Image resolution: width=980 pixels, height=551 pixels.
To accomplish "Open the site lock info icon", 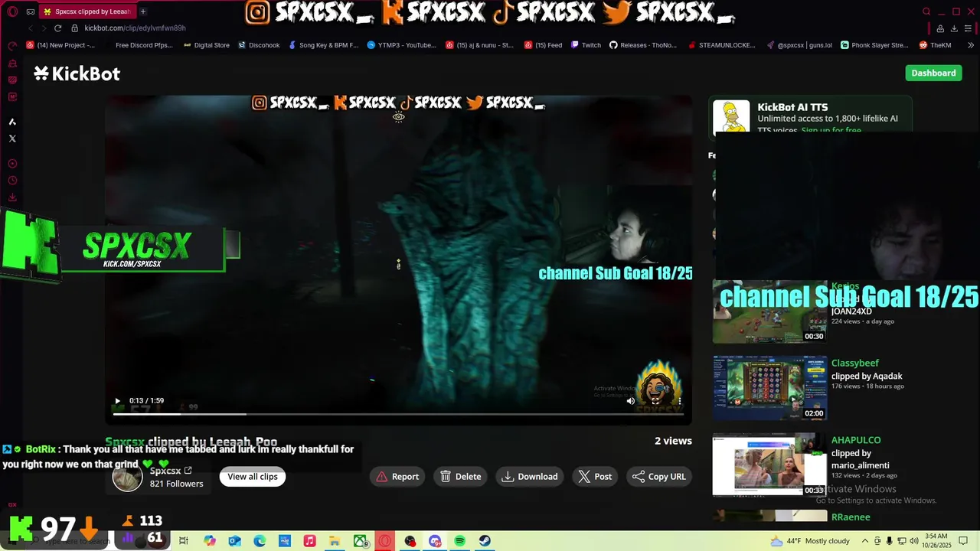I will (74, 28).
